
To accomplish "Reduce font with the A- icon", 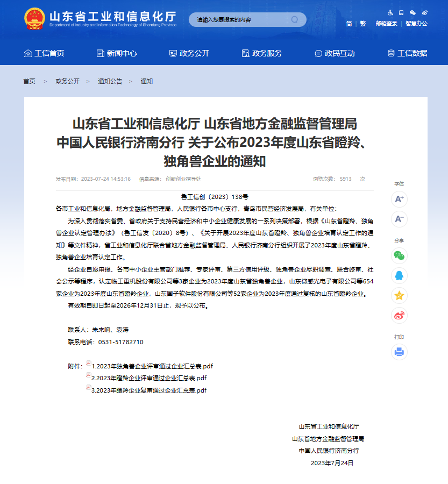I will point(399,219).
